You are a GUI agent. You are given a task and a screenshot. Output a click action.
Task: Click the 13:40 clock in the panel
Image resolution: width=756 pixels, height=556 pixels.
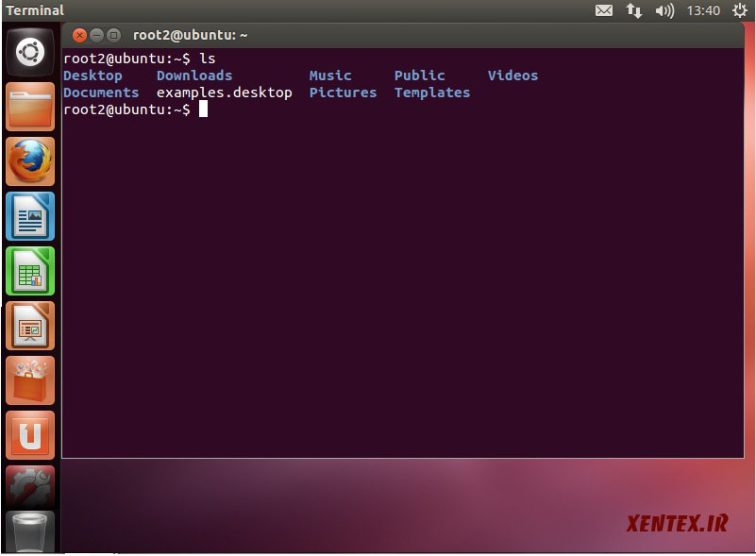(703, 11)
